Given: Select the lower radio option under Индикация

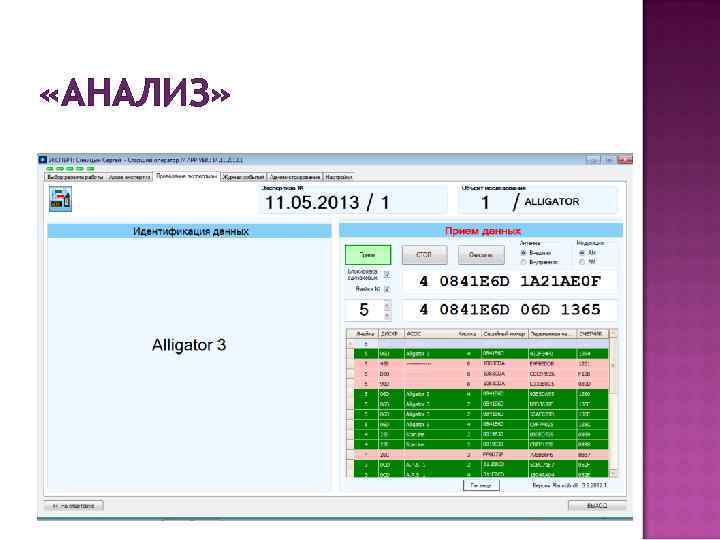Looking at the screenshot, I should pos(582,262).
